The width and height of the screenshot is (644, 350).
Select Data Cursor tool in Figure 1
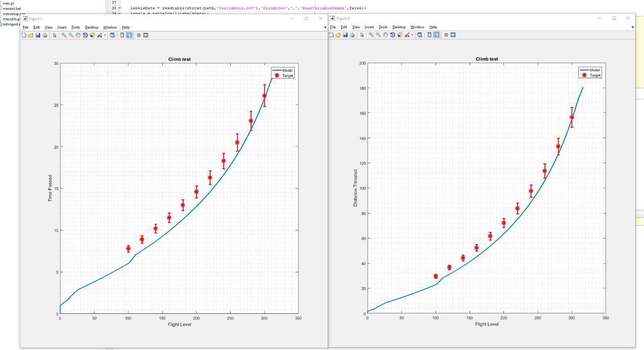(x=92, y=35)
